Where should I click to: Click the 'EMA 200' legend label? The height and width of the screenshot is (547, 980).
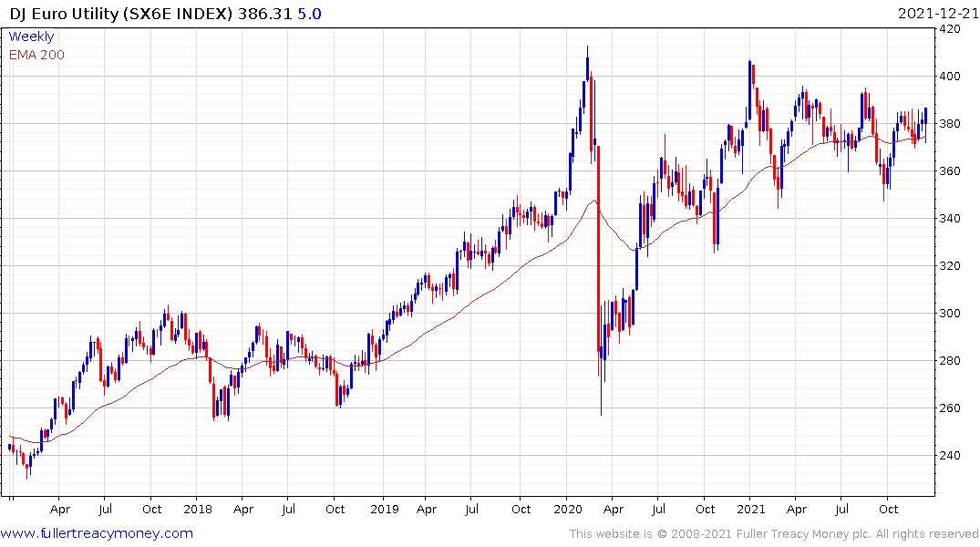pyautogui.click(x=36, y=55)
